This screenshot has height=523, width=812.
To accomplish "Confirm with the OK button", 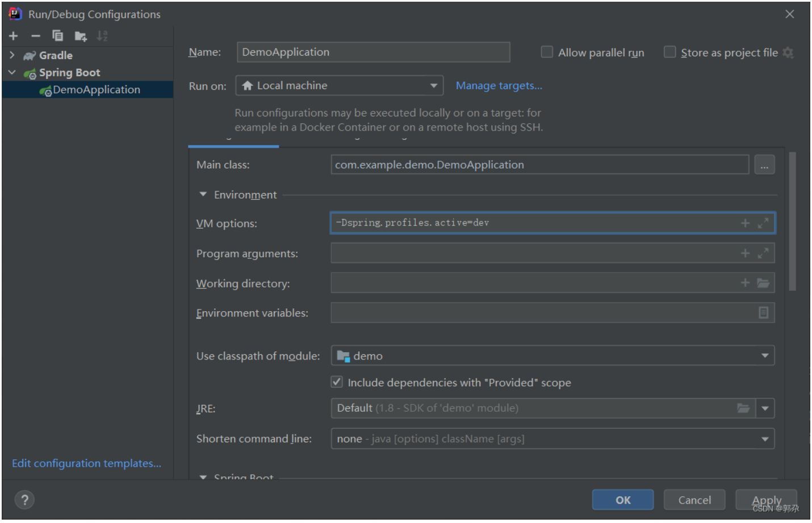I will pyautogui.click(x=623, y=500).
